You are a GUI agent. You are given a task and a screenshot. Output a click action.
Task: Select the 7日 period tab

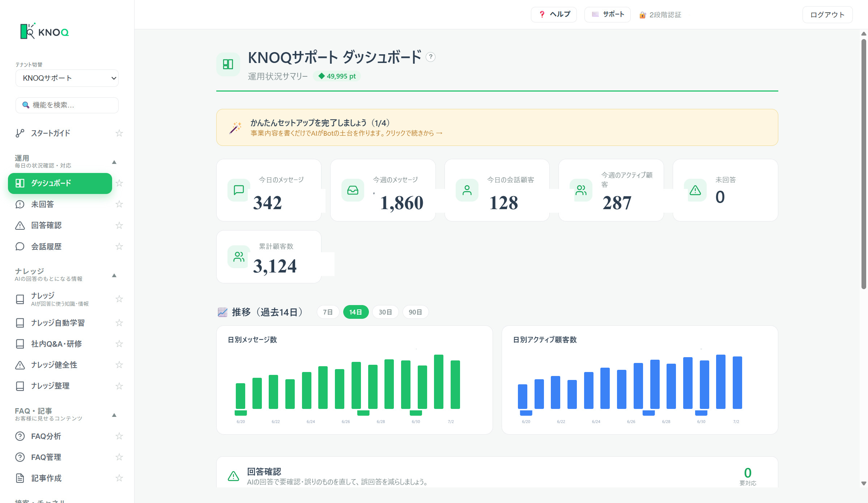(x=328, y=312)
